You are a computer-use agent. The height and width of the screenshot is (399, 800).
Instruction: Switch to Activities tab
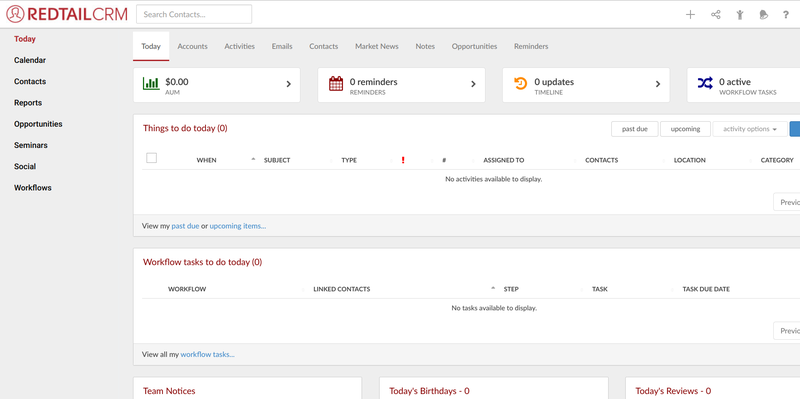click(x=239, y=46)
